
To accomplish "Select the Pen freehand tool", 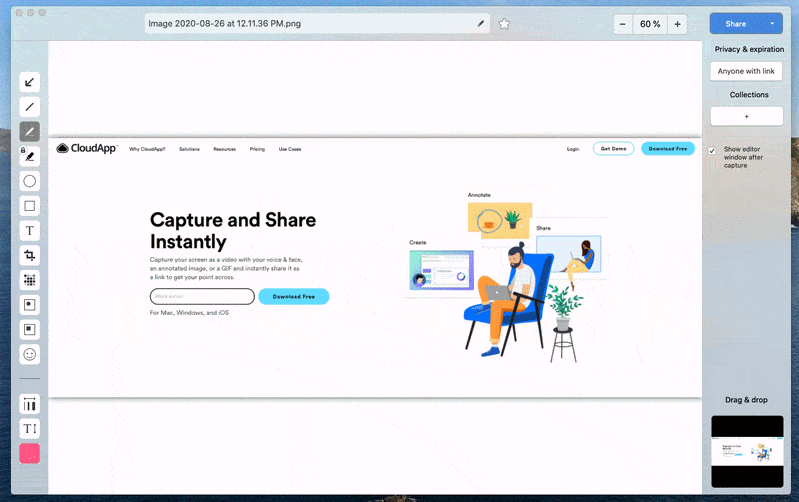I will pyautogui.click(x=30, y=131).
